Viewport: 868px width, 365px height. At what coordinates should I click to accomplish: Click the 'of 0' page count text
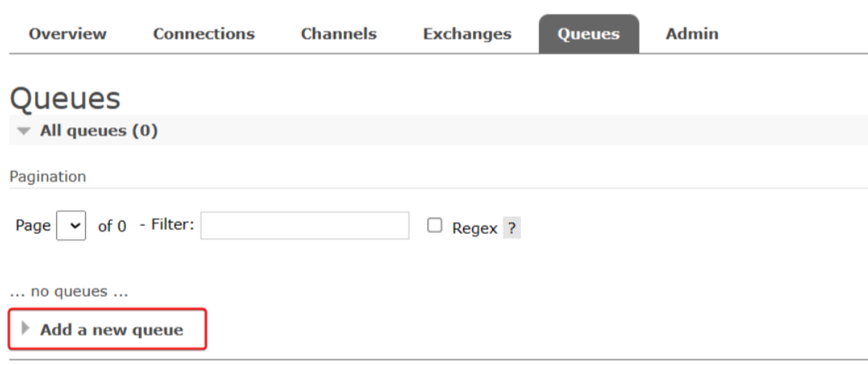click(x=112, y=227)
